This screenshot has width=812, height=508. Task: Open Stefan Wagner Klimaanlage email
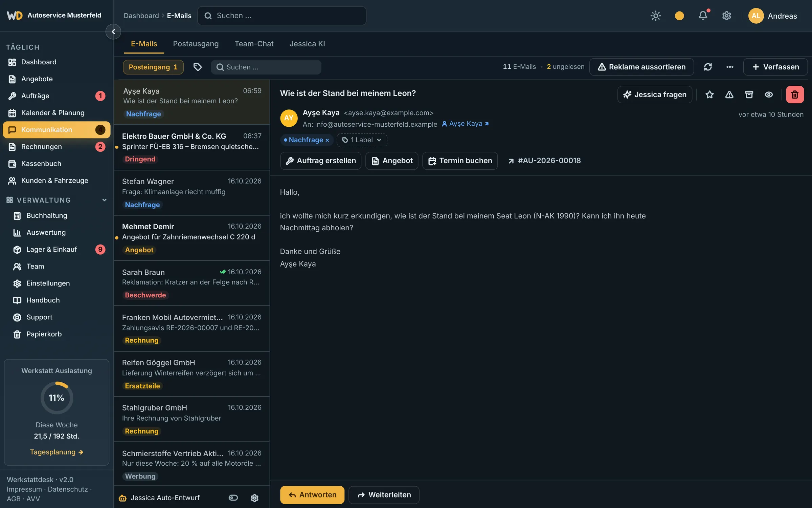191,193
